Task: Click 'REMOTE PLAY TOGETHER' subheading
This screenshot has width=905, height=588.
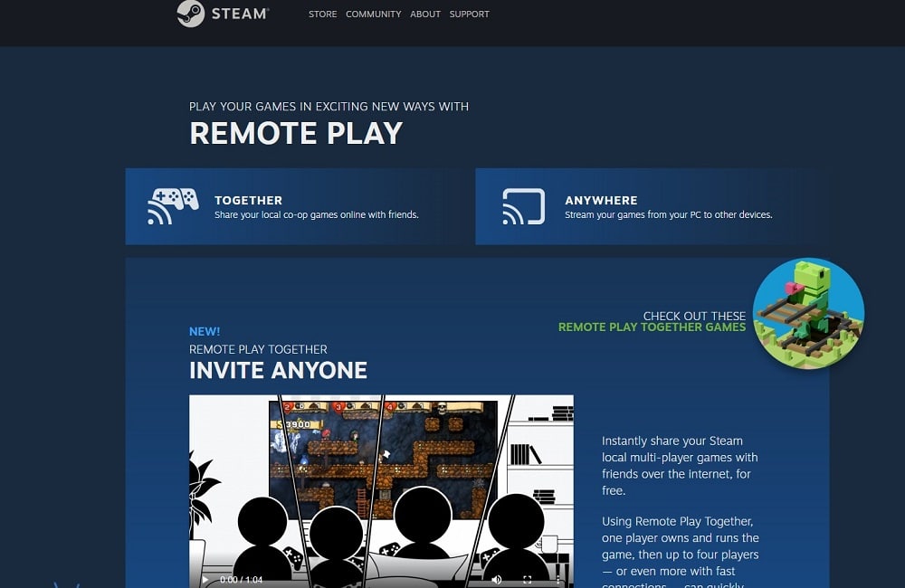Action: (258, 349)
